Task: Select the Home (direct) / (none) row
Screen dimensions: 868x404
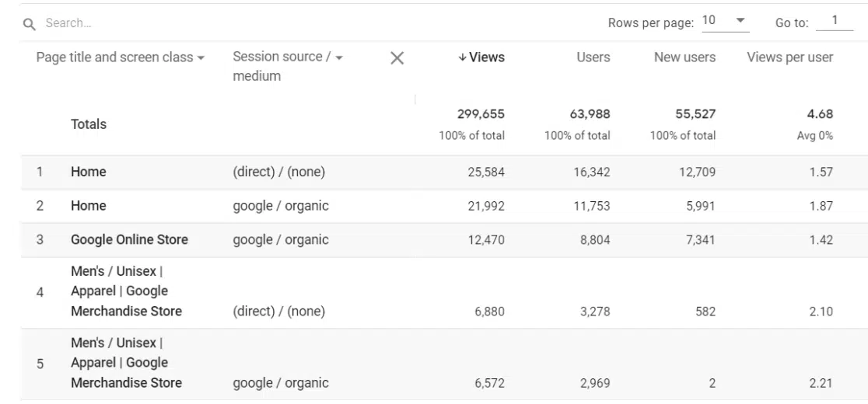Action: point(88,172)
